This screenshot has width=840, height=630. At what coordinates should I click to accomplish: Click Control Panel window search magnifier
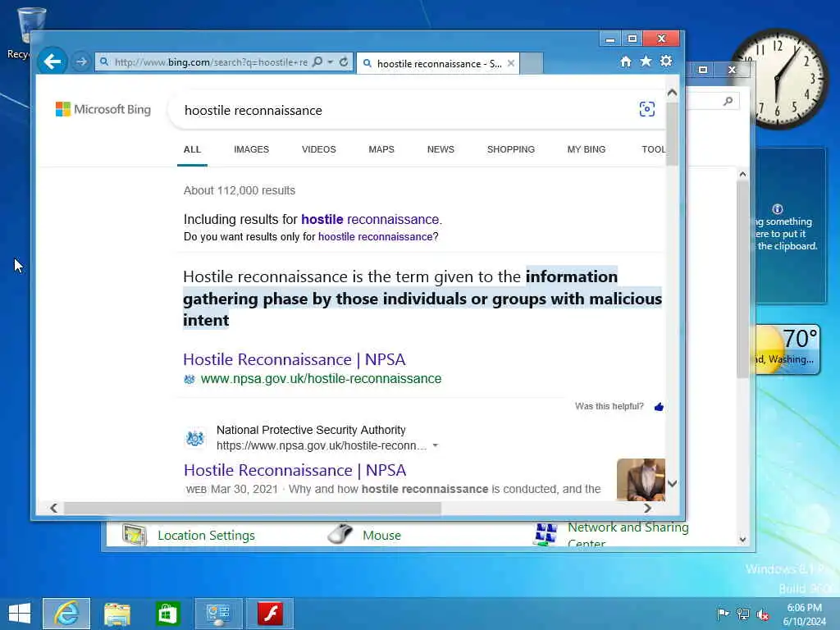[x=728, y=101]
